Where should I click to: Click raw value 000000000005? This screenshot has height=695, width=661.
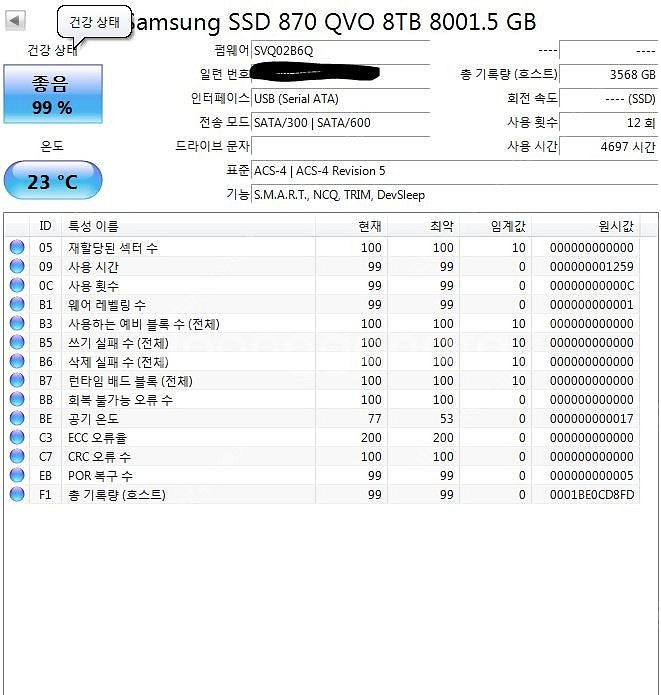591,476
